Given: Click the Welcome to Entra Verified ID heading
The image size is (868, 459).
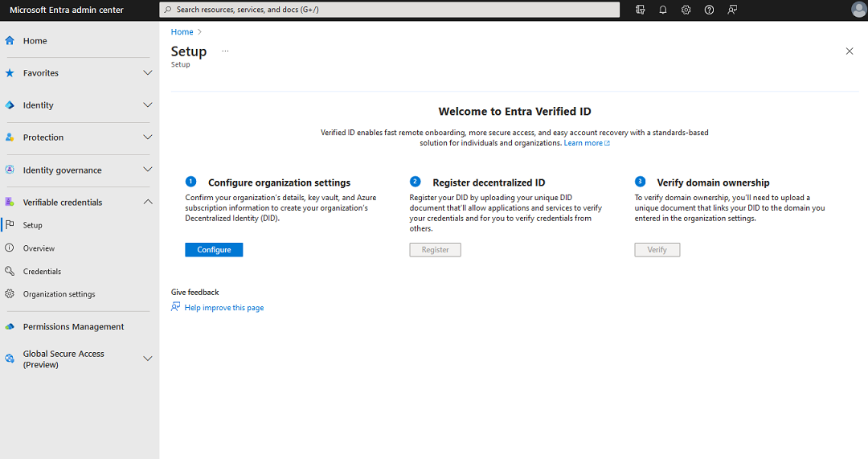Looking at the screenshot, I should point(515,111).
